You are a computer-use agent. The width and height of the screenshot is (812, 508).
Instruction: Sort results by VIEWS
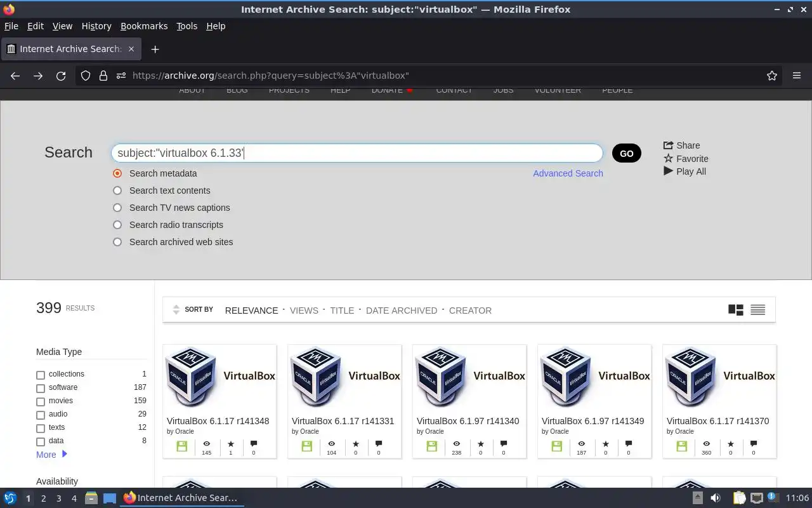tap(304, 311)
